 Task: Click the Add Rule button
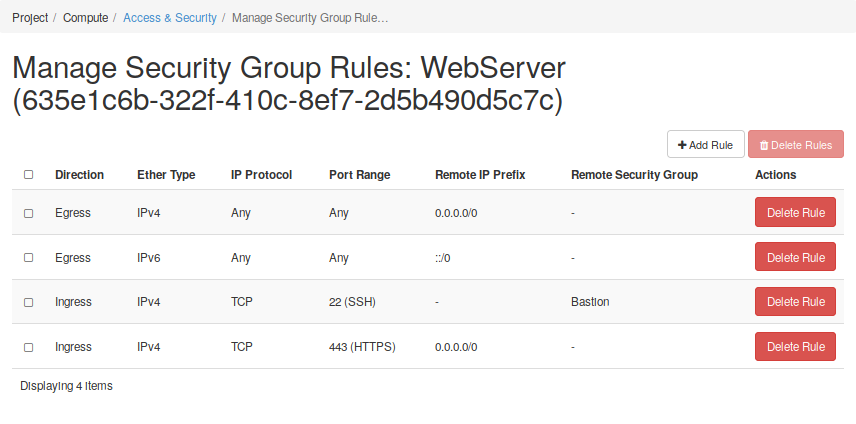(x=705, y=145)
